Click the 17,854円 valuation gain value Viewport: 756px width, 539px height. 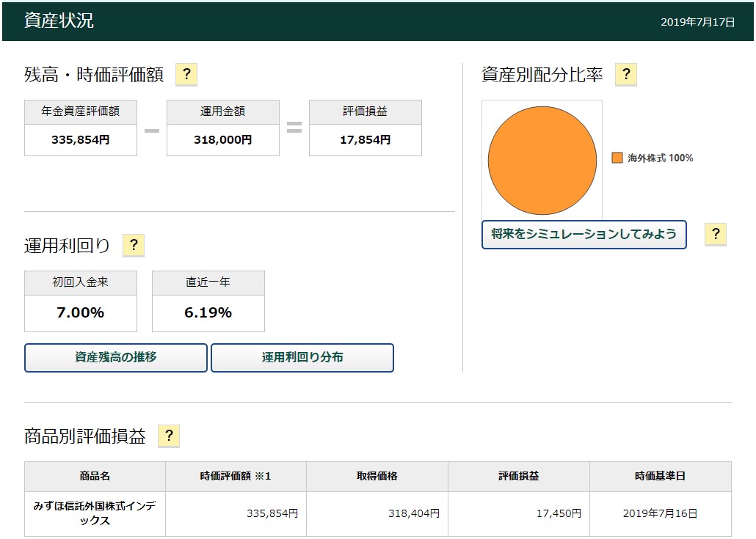click(366, 139)
